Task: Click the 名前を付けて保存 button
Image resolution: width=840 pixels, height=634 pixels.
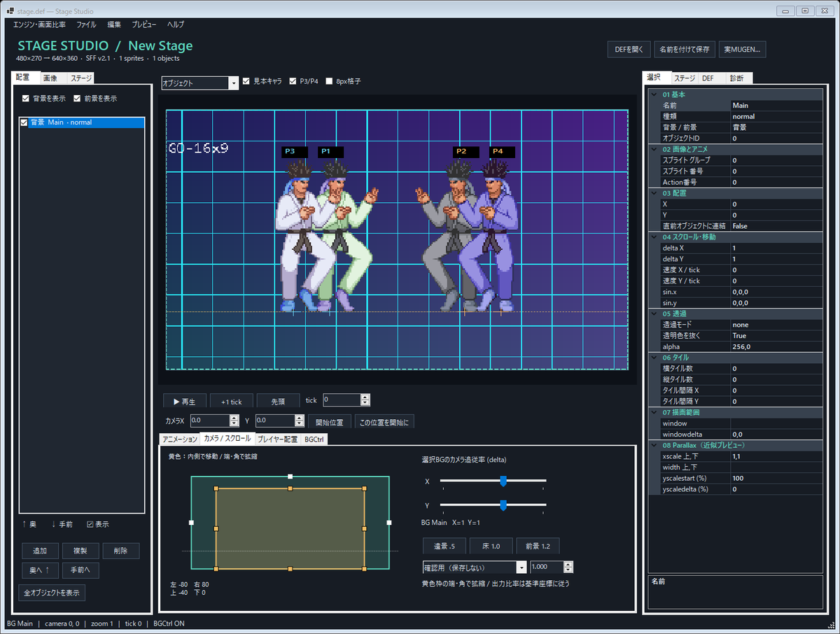Action: (685, 50)
